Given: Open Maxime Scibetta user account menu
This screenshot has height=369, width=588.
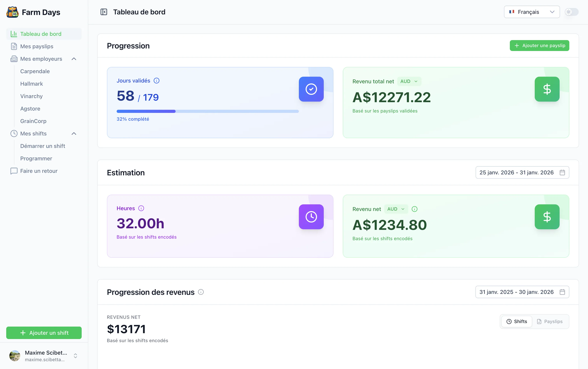Looking at the screenshot, I should click(44, 356).
